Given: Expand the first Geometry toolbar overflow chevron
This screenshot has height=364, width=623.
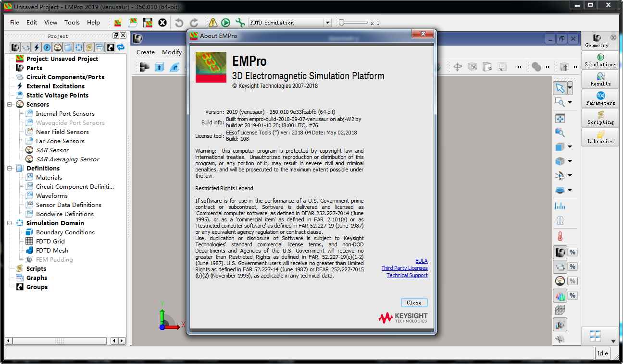Looking at the screenshot, I should coord(520,67).
